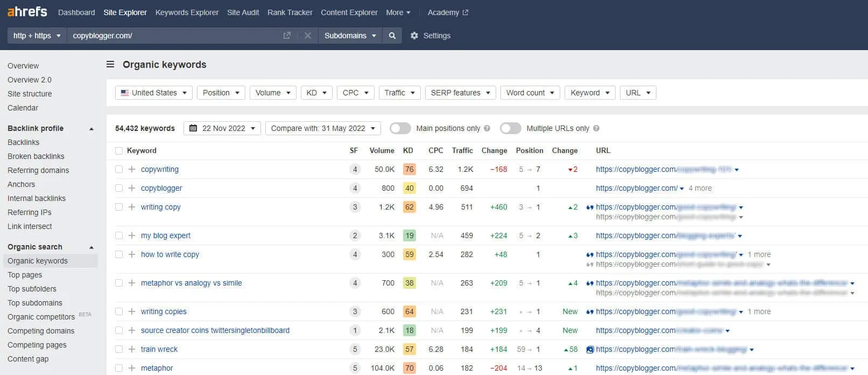Open the Position filter dropdown
The width and height of the screenshot is (868, 375).
[x=221, y=93]
